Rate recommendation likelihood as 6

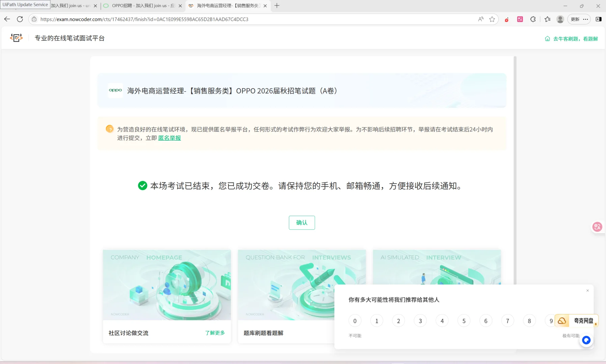click(486, 321)
